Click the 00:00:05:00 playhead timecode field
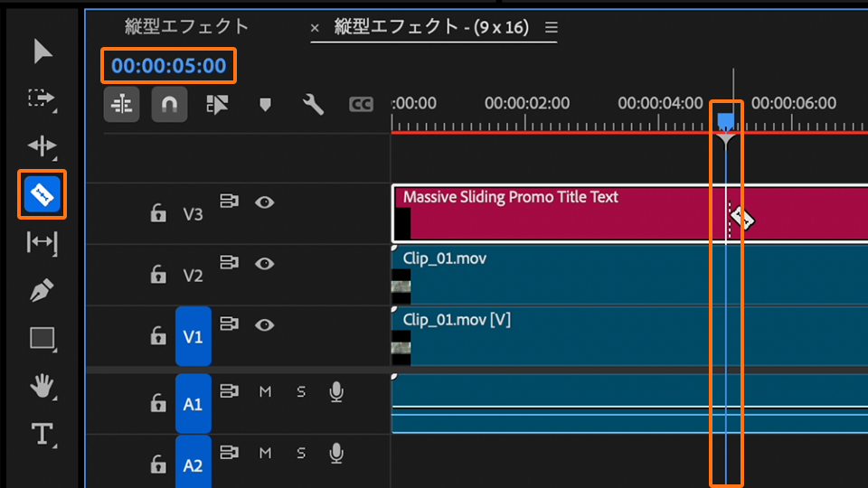 169,65
